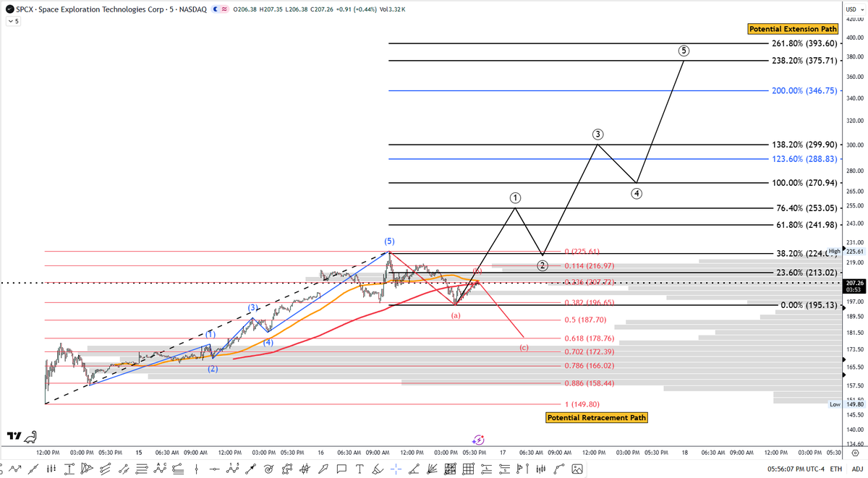Screen dimensions: 868x478
Task: Collapse the indicator legend chevron labeled 5
Action: (13, 21)
